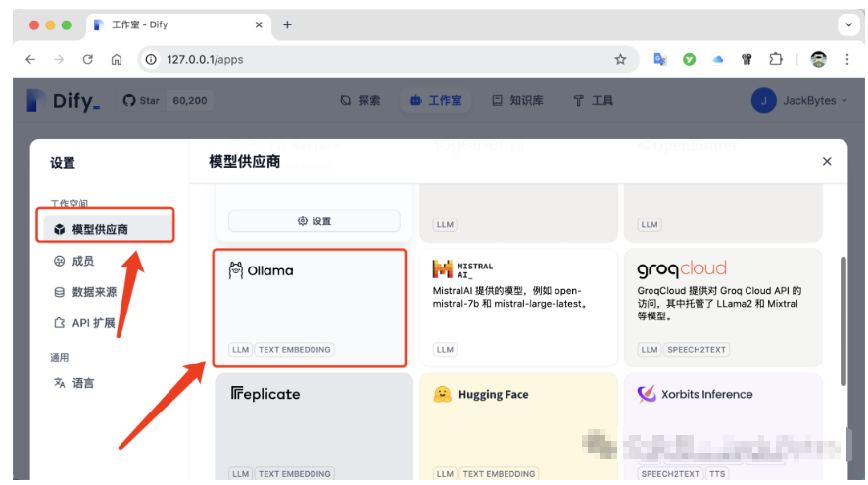Open a new browser tab
The height and width of the screenshot is (485, 868).
pyautogui.click(x=287, y=24)
